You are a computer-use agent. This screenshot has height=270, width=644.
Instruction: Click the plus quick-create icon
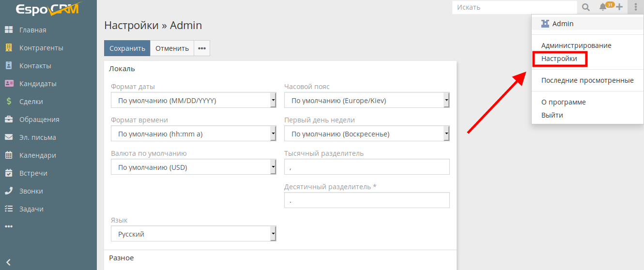tap(619, 7)
